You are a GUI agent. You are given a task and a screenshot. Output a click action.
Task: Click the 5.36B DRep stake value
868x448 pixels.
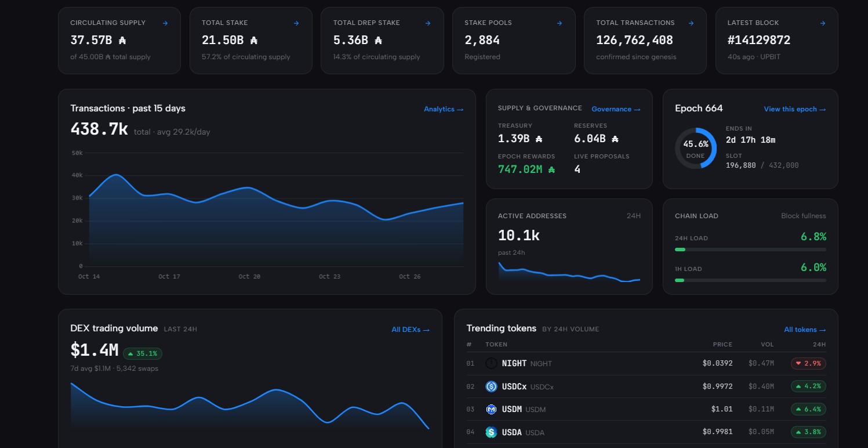coord(358,40)
